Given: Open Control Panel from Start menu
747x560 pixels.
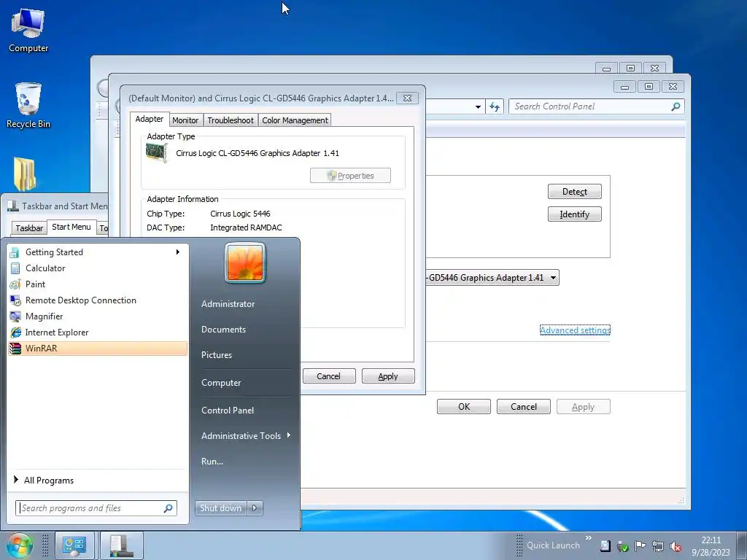Looking at the screenshot, I should point(228,411).
